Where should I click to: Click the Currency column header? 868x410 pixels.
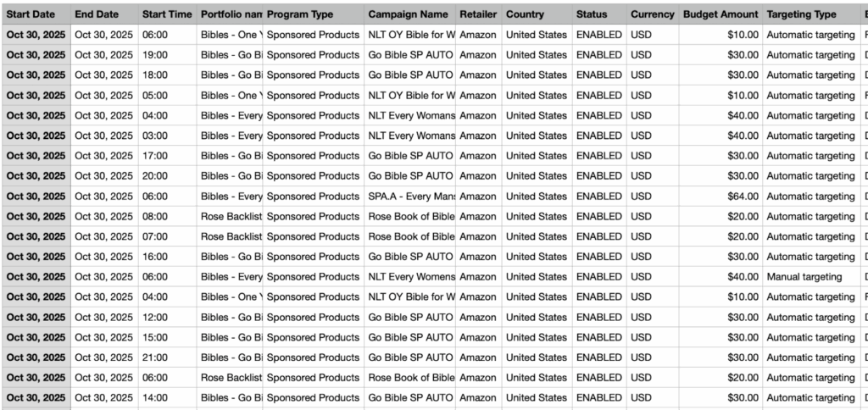(653, 14)
